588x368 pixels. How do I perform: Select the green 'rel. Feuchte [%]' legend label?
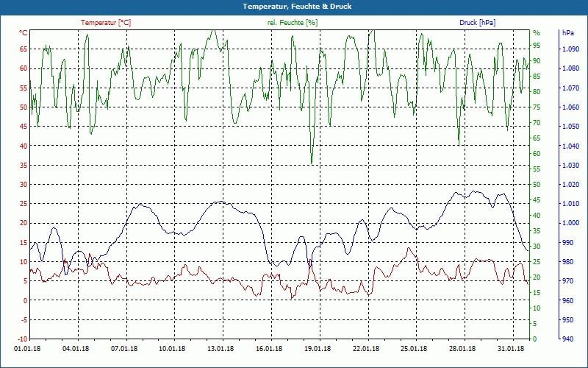pos(292,23)
